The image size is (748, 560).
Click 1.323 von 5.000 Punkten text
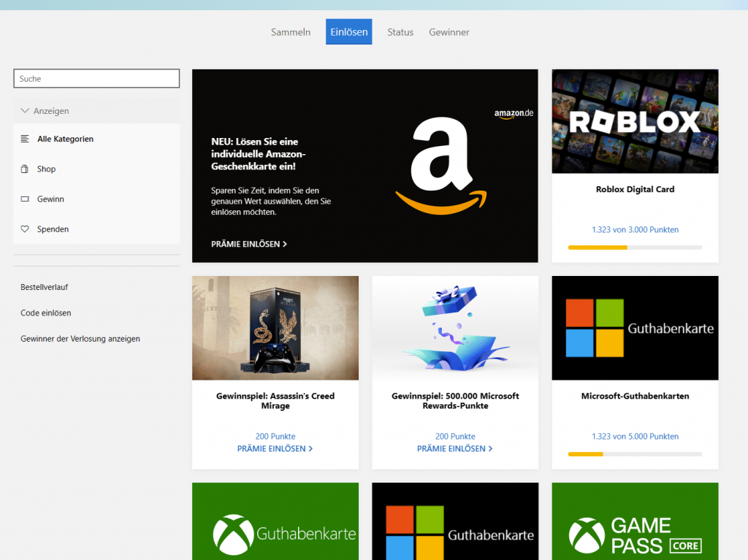click(635, 436)
